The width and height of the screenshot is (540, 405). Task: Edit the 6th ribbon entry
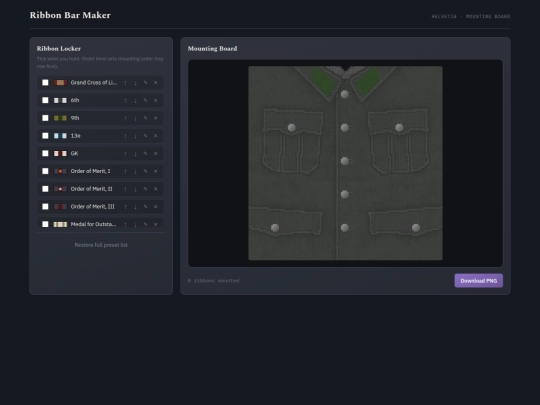(x=145, y=100)
